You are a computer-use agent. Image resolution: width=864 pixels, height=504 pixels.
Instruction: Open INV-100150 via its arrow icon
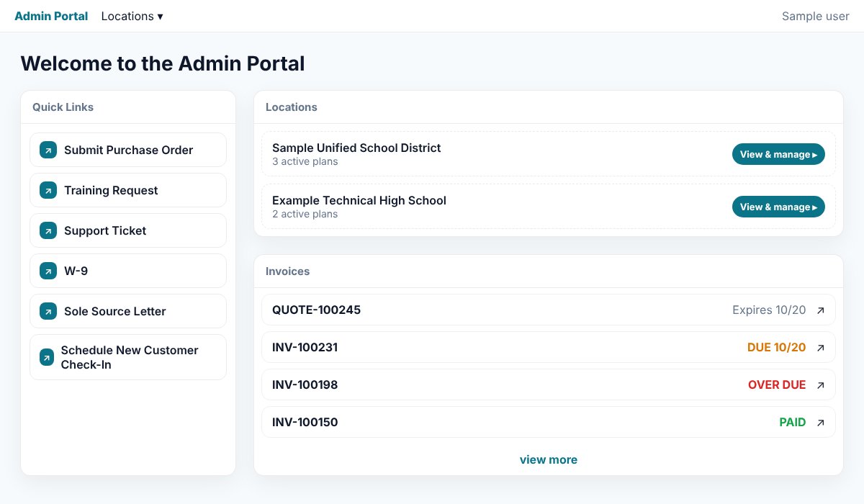point(821,423)
